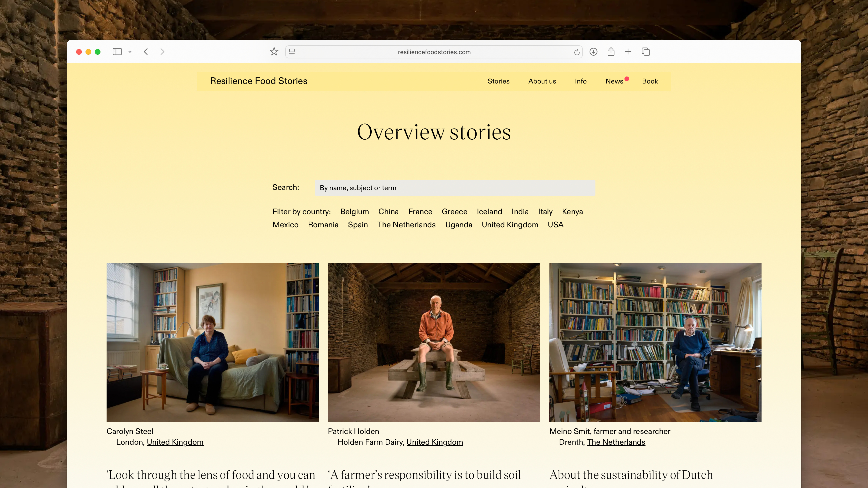This screenshot has height=488, width=868.
Task: Toggle the Safari sidebar icon
Action: click(x=117, y=52)
